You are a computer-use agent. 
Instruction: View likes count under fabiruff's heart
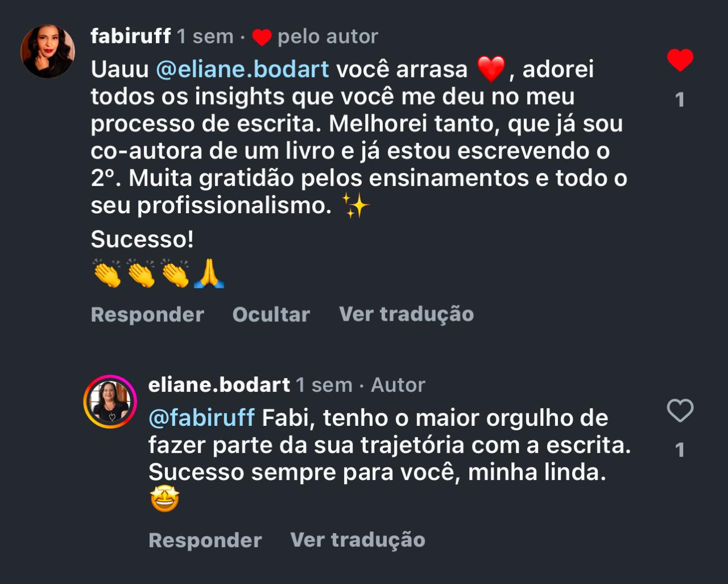tap(680, 100)
